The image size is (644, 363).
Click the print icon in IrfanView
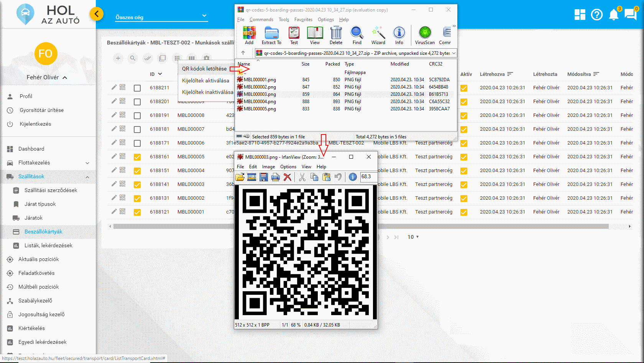click(275, 177)
